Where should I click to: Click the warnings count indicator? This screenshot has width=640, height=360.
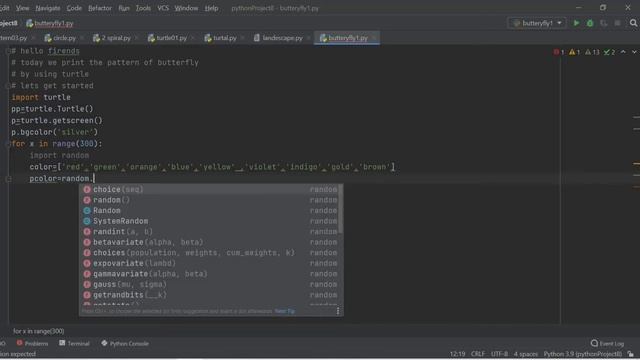pos(574,52)
